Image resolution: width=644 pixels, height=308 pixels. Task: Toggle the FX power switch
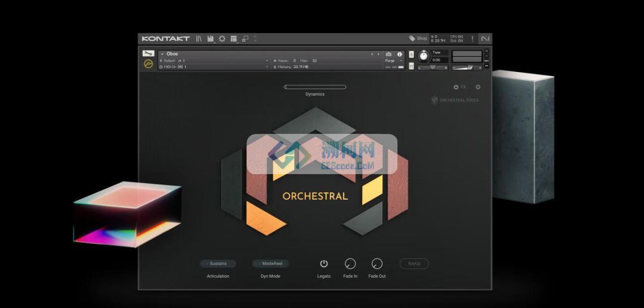[456, 87]
